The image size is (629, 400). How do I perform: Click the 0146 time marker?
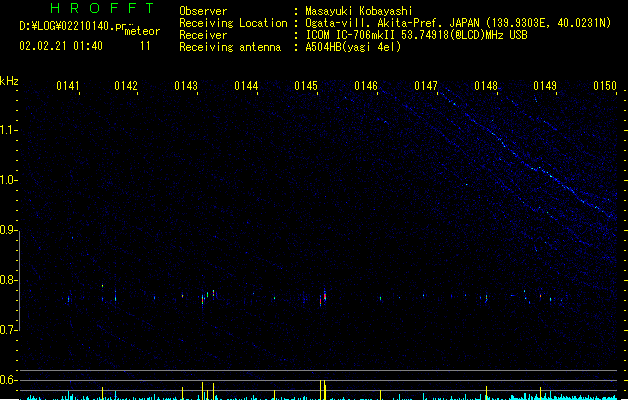(366, 86)
